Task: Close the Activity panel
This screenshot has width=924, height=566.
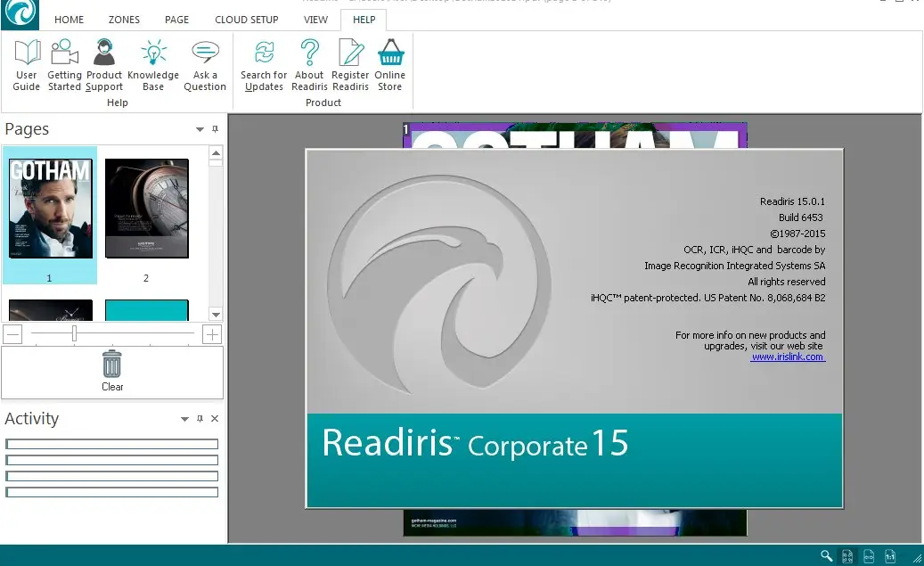Action: [215, 419]
